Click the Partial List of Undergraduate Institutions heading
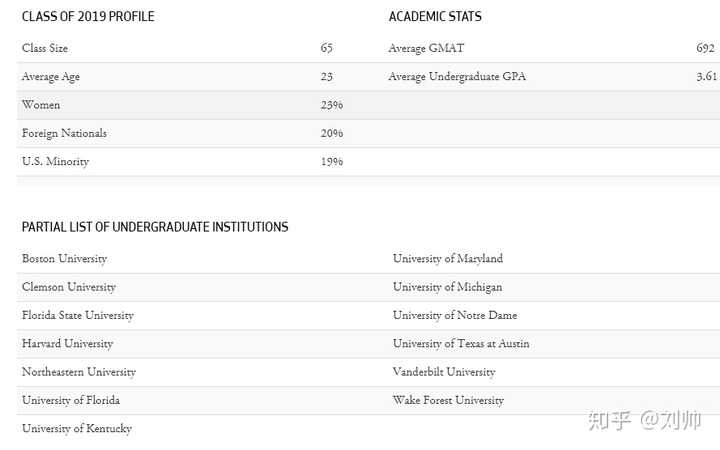The height and width of the screenshot is (450, 720). coord(155,227)
